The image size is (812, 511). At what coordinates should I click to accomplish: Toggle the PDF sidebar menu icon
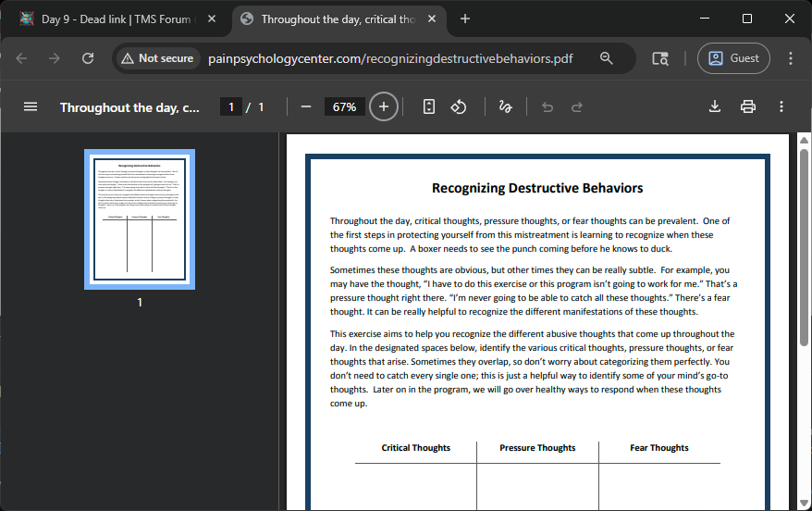(x=31, y=106)
